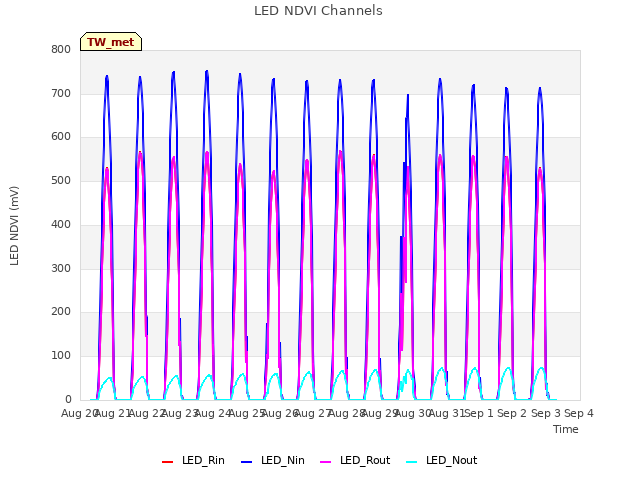Viewport: 640px width, 480px height.
Task: Click the Sep 4 x-axis tick label
Action: (x=579, y=413)
